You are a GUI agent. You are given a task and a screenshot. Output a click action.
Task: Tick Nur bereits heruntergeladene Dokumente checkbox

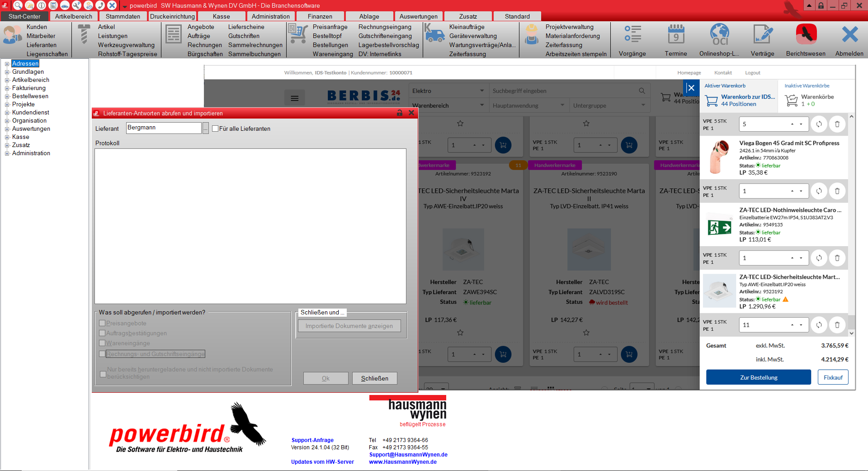pos(103,374)
